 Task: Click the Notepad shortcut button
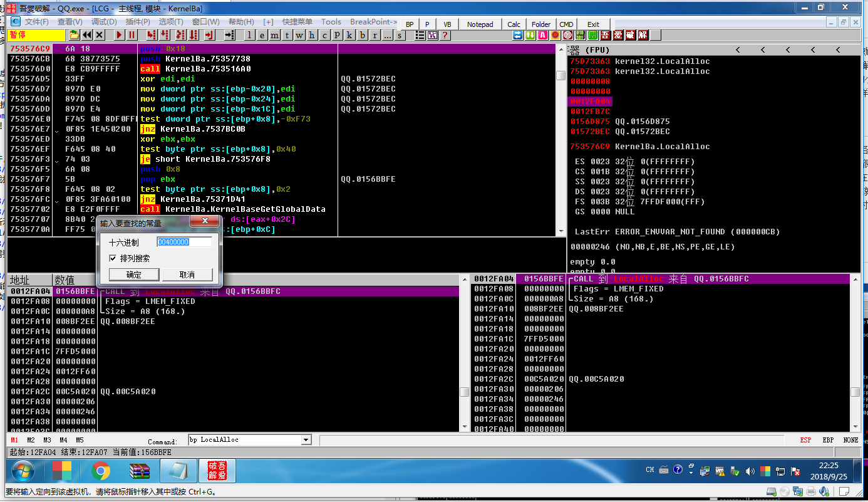(x=480, y=24)
